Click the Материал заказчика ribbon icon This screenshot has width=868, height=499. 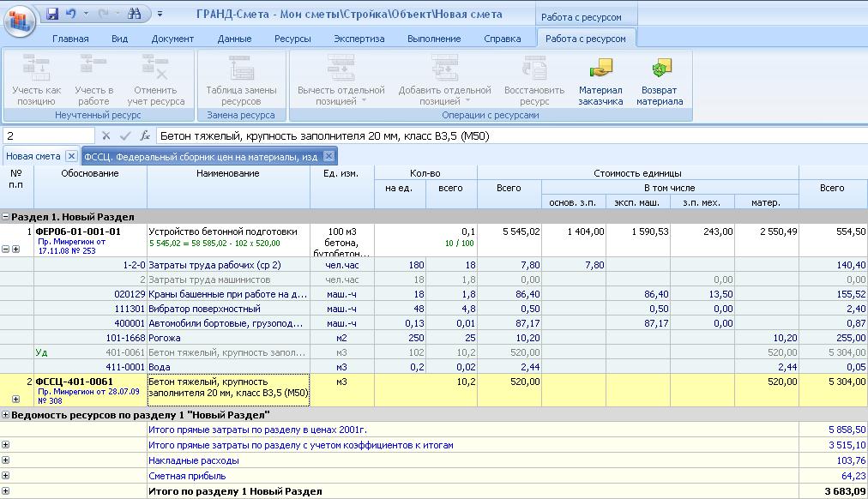pyautogui.click(x=600, y=69)
